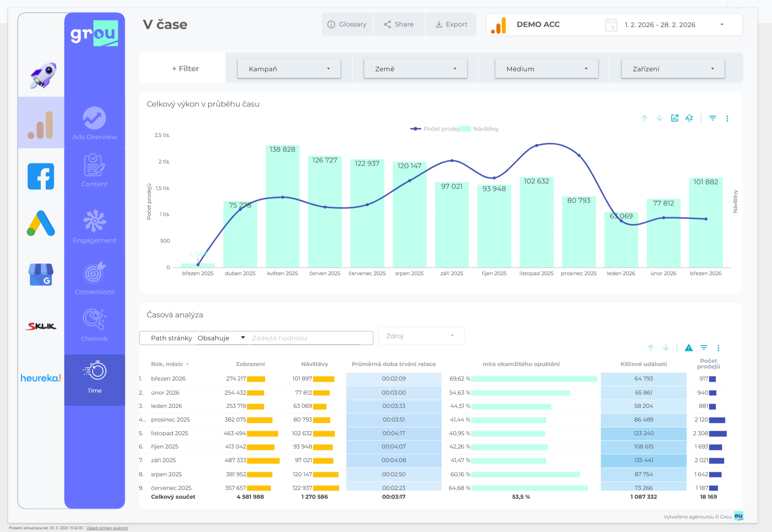Click drill up arrow on chart
This screenshot has height=532, width=772.
645,118
